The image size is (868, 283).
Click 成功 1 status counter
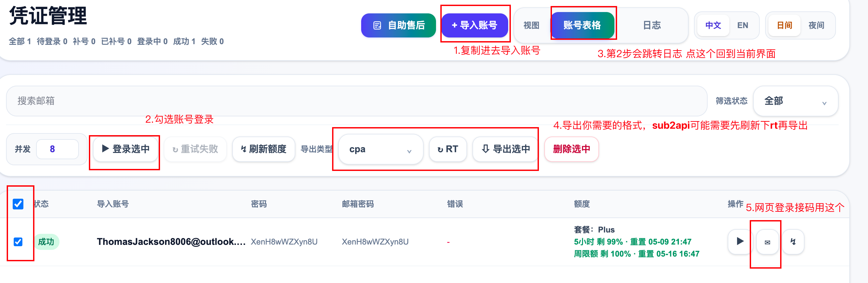point(184,41)
